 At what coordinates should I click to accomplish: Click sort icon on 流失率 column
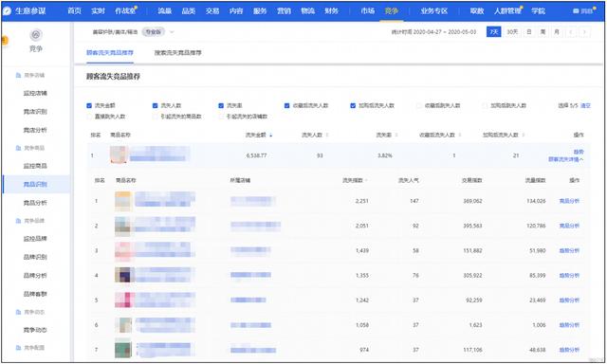396,135
